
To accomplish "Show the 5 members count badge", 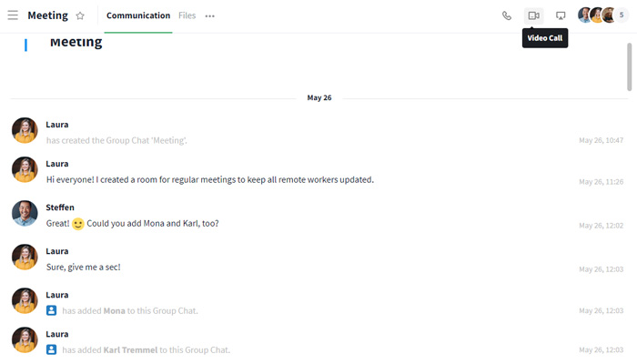I will 622,15.
